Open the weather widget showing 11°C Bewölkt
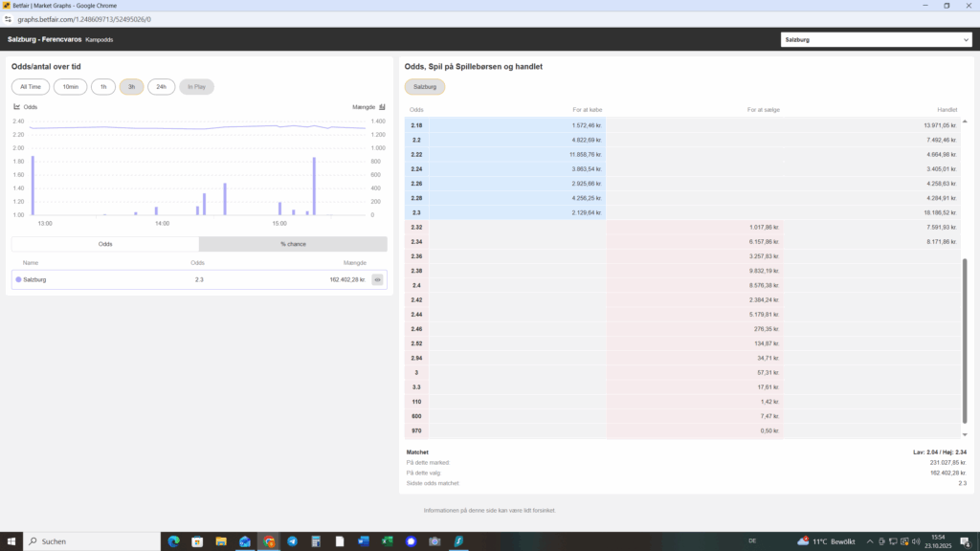 tap(828, 541)
